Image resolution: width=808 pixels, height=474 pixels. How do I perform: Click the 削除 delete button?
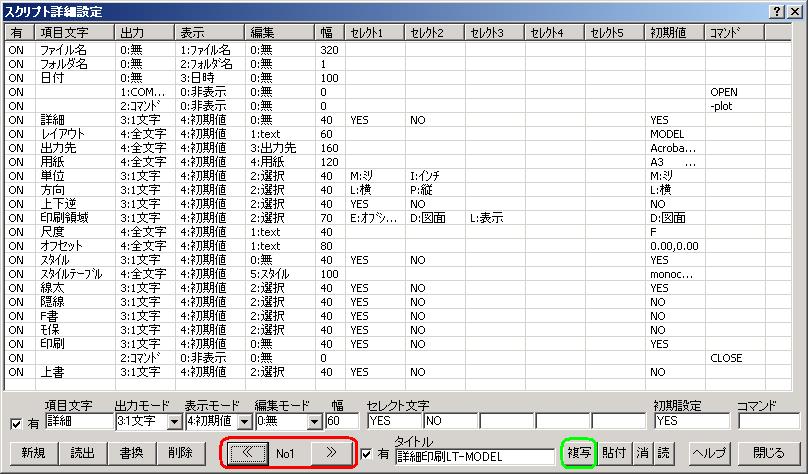tap(181, 452)
